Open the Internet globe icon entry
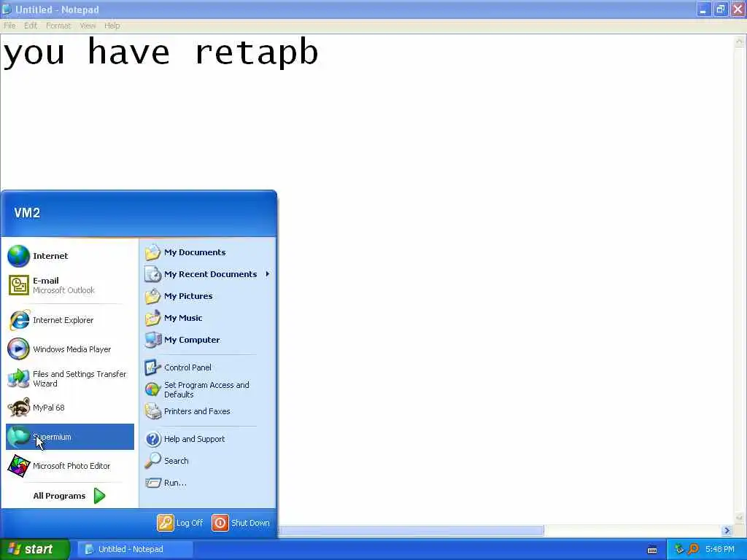 coord(18,256)
